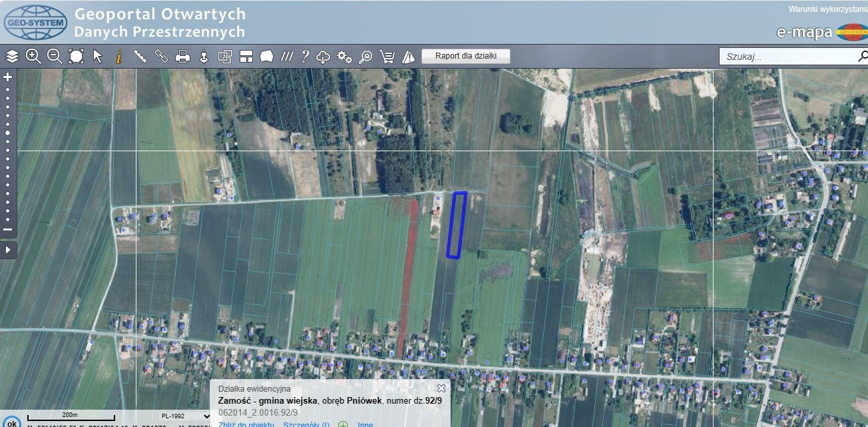868x427 pixels.
Task: Click the full extent view icon
Action: [x=76, y=56]
